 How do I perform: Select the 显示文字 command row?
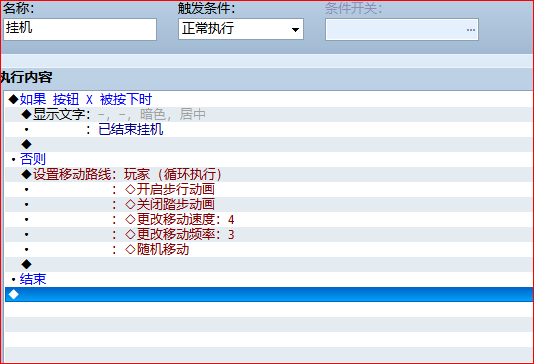[x=269, y=114]
